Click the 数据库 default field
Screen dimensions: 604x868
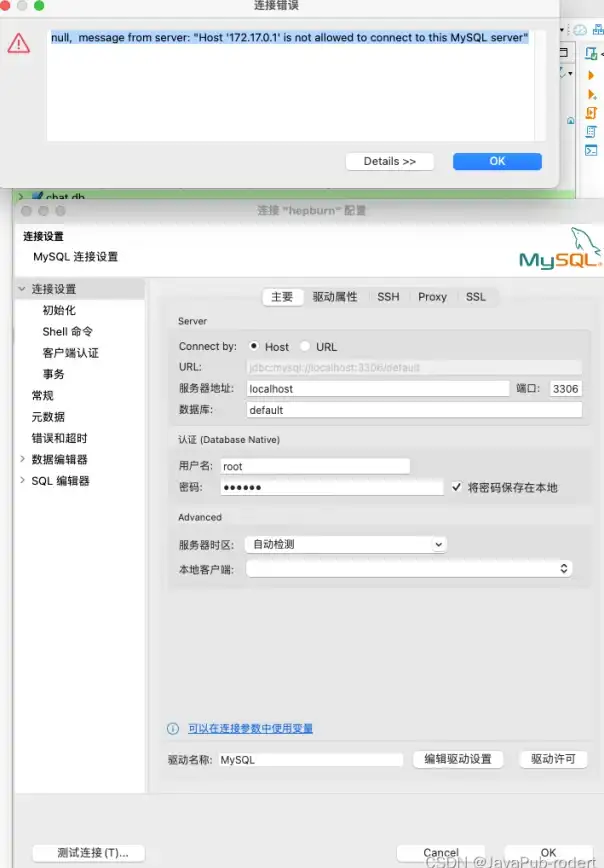pos(414,410)
